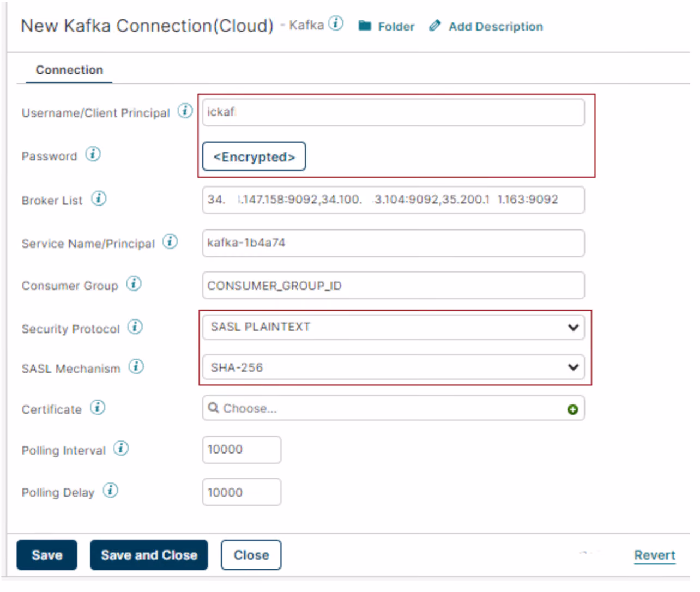Screen dimensions: 700x592
Task: Click Consumer Group info icon
Action: coord(134,284)
